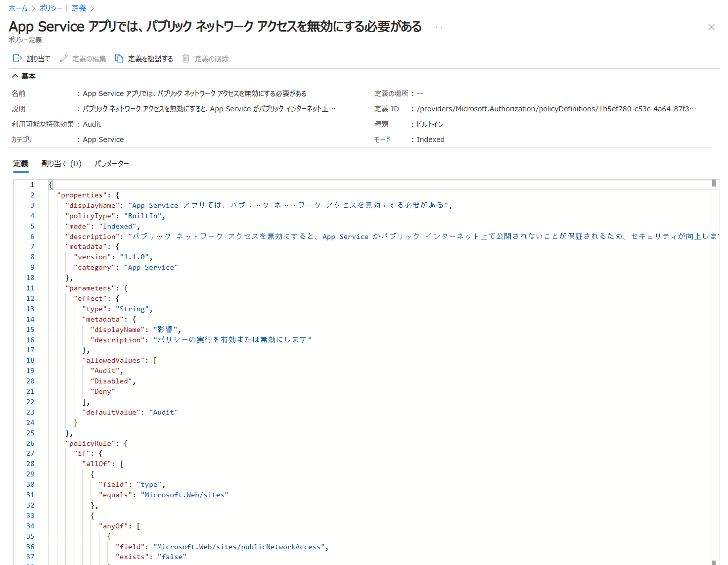728x565 pixels.
Task: Click the 説明 description text
Action: (209, 109)
